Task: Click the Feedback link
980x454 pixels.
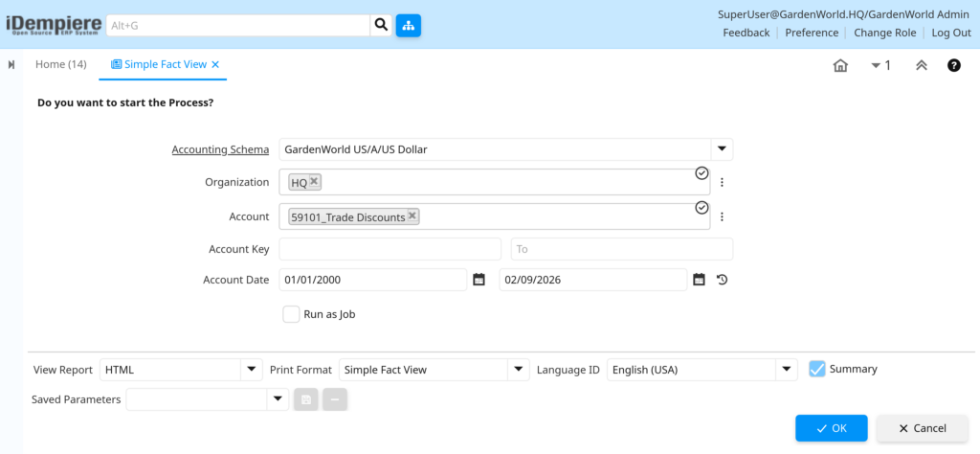Action: click(746, 33)
